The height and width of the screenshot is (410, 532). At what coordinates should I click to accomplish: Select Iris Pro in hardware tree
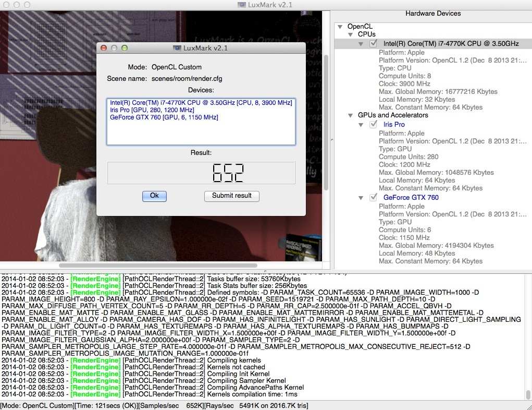click(x=394, y=125)
